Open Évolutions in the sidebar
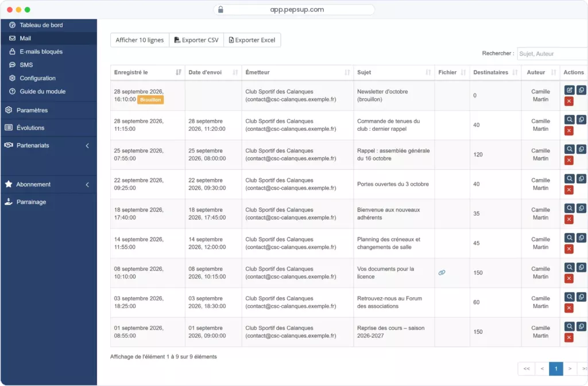This screenshot has height=386, width=588. pos(49,128)
